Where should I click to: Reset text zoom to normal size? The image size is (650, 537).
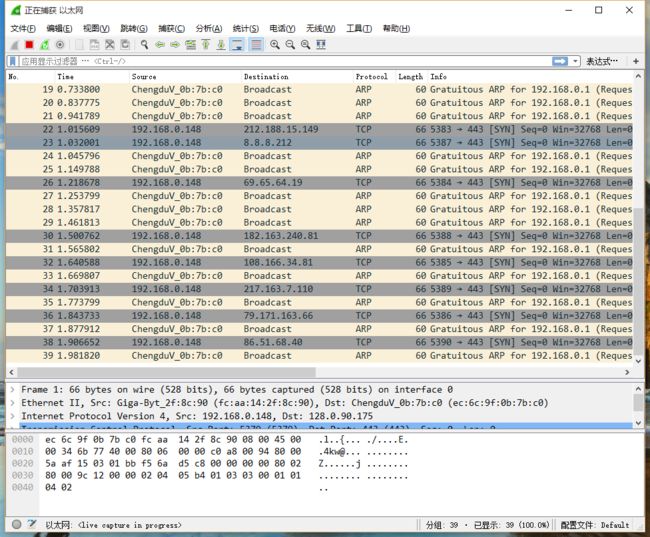coord(305,45)
